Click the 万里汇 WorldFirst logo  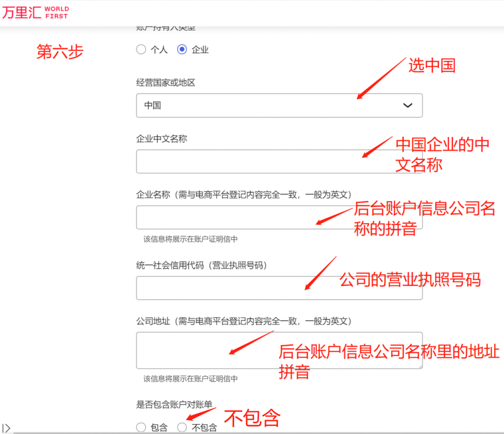pyautogui.click(x=35, y=12)
